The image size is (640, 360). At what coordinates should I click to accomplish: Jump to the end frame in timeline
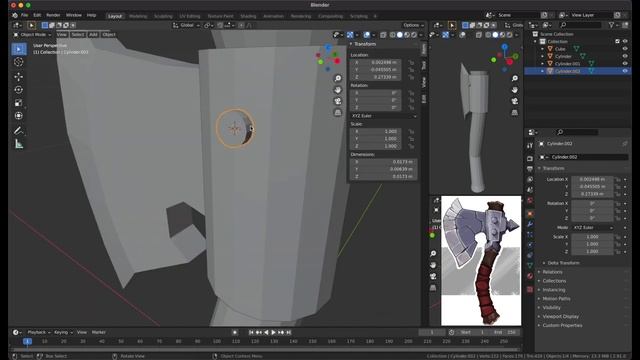pos(289,333)
